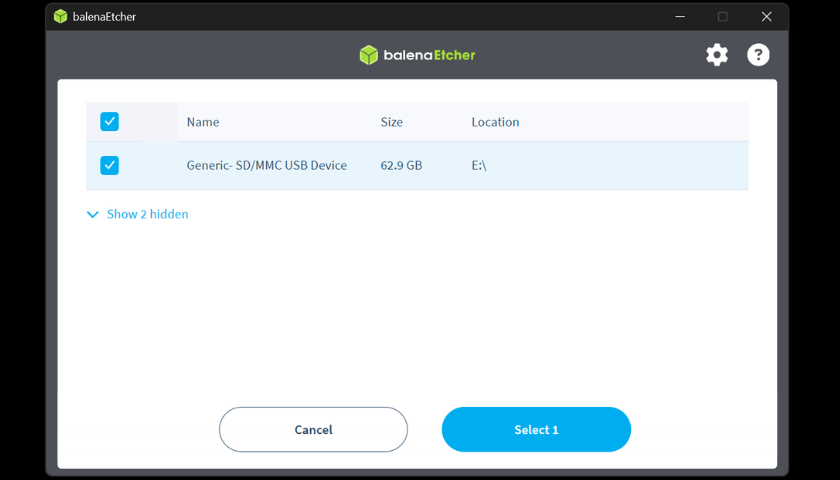The image size is (840, 480).
Task: Uncheck the Generic SD/MMC USB Device checkbox
Action: [x=110, y=165]
